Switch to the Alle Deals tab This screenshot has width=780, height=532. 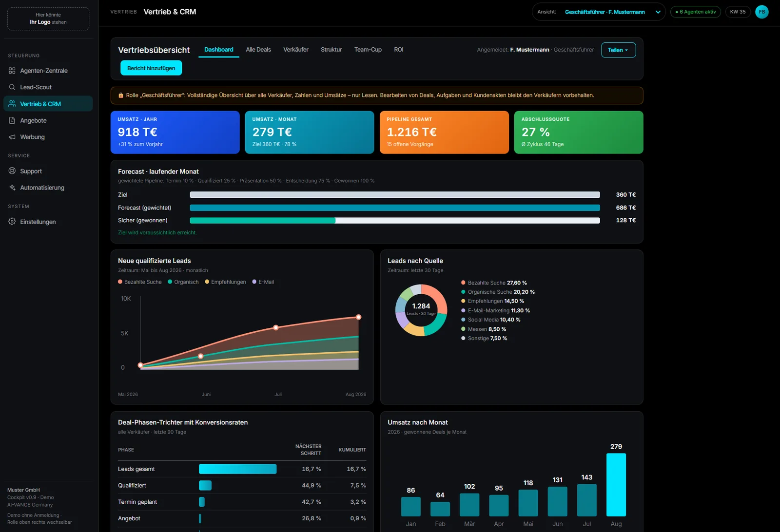click(258, 50)
